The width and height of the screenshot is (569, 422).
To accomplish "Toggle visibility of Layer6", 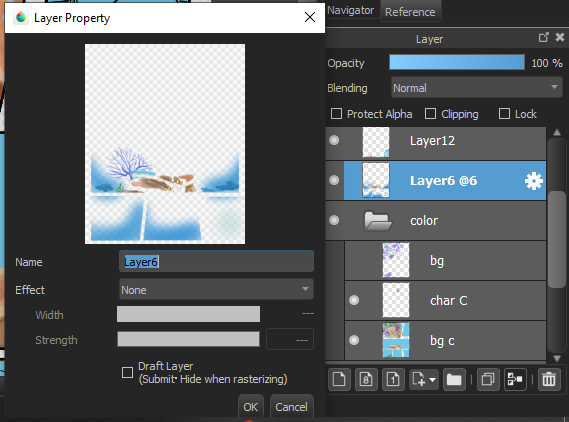I will point(334,180).
